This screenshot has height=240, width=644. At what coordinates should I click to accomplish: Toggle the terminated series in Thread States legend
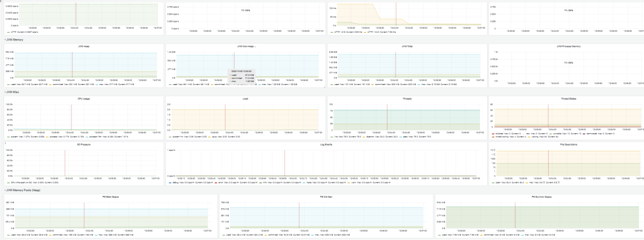pos(591,133)
